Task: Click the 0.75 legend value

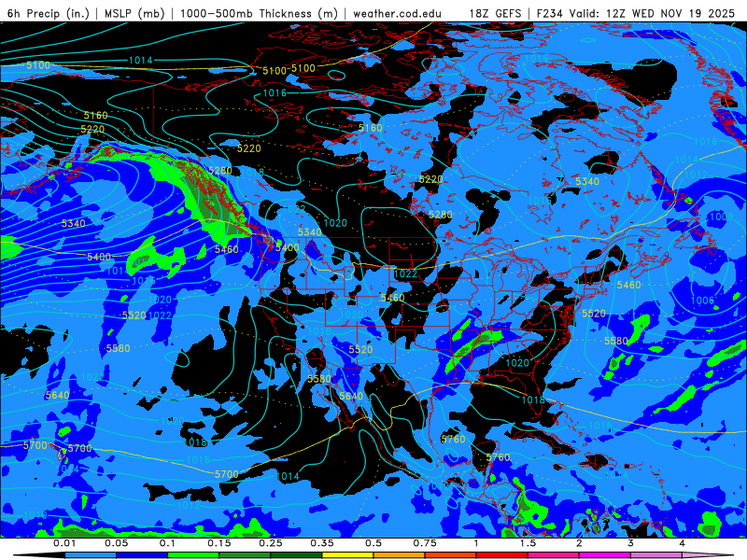Action: (425, 543)
